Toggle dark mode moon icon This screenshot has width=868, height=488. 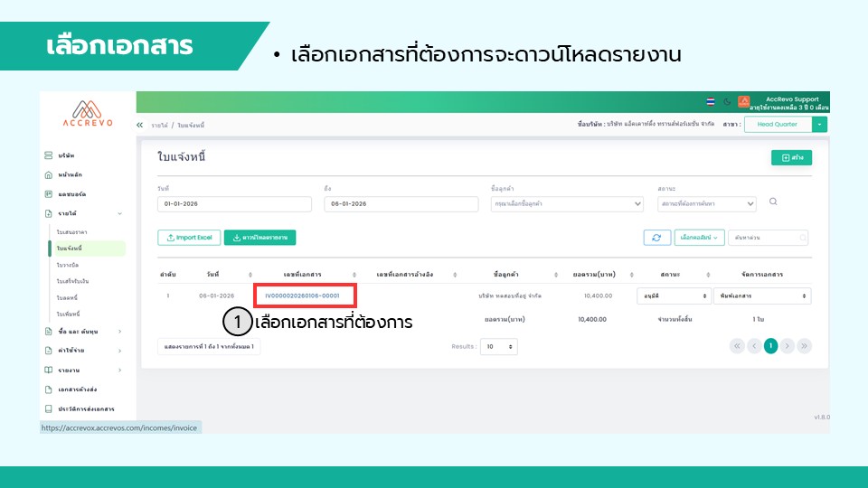coord(727,101)
